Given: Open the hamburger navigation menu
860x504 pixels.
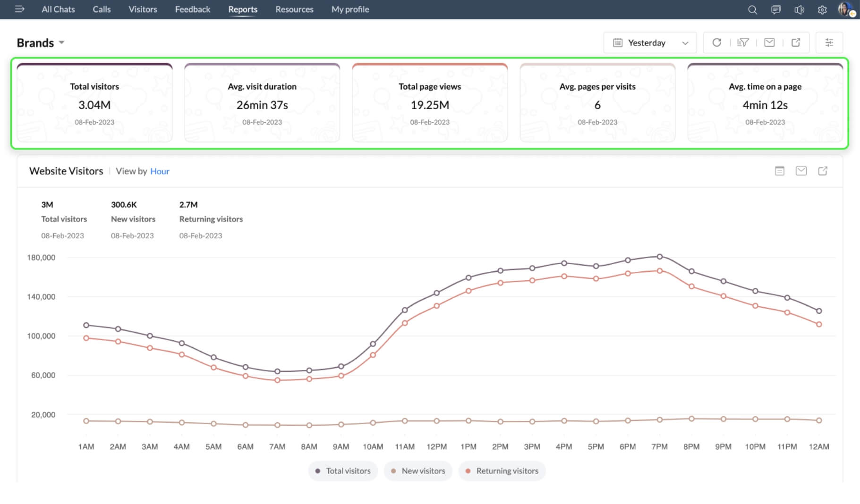Looking at the screenshot, I should pos(19,9).
